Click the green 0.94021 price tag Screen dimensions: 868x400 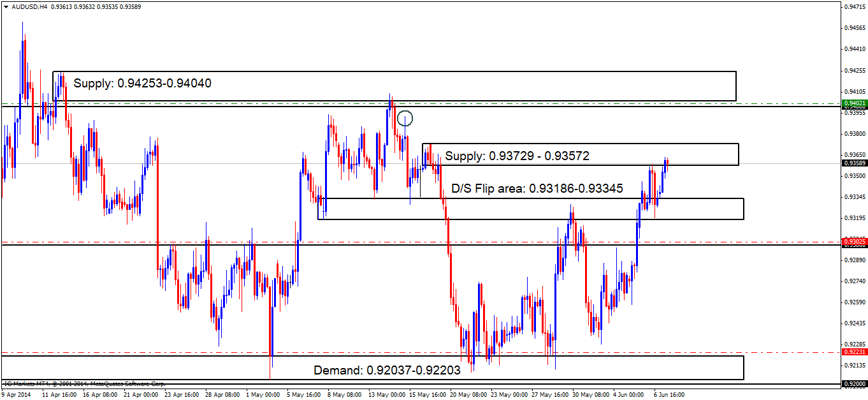(x=855, y=103)
